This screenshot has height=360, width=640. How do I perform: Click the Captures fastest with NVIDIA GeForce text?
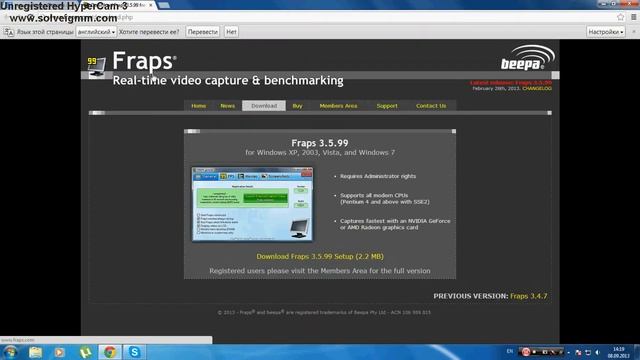pyautogui.click(x=395, y=224)
